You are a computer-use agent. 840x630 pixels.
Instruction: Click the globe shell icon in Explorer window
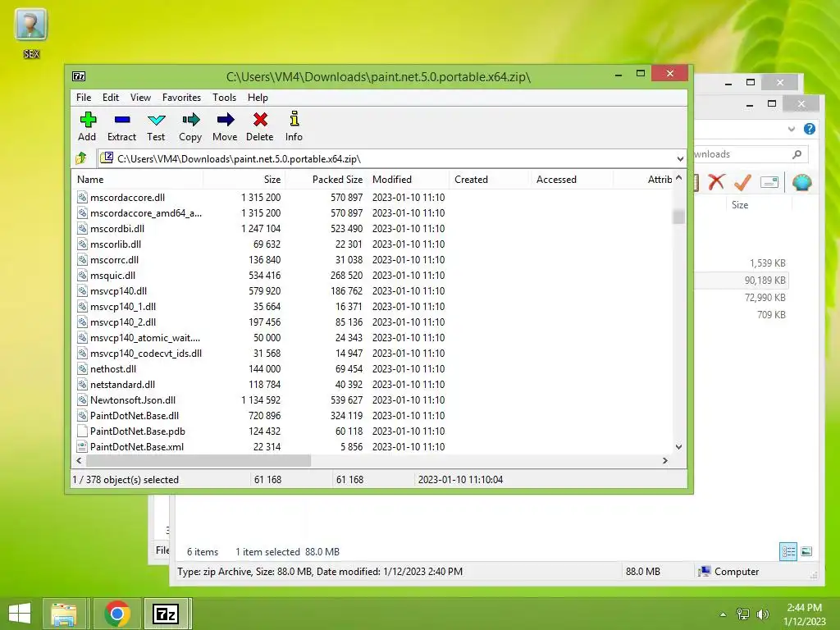click(802, 182)
